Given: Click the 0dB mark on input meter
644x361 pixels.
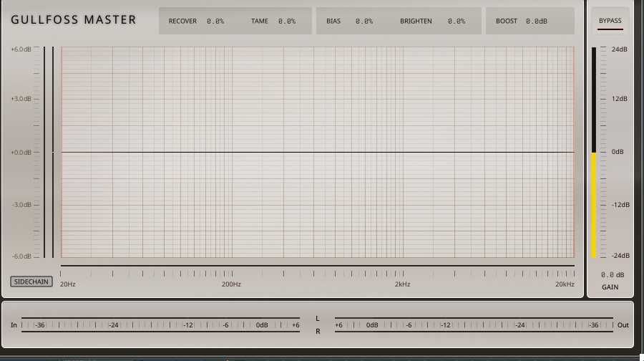Looking at the screenshot, I should [x=262, y=324].
